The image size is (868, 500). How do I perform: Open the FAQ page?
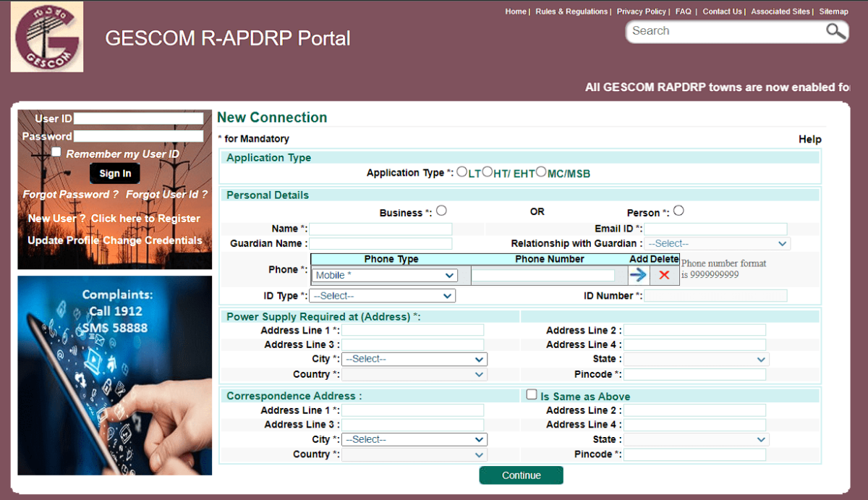point(684,12)
